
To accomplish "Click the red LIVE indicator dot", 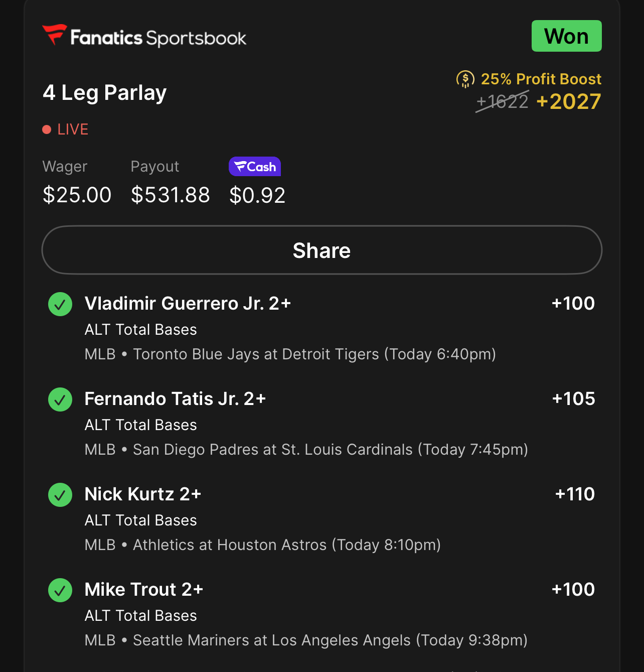I will tap(47, 129).
